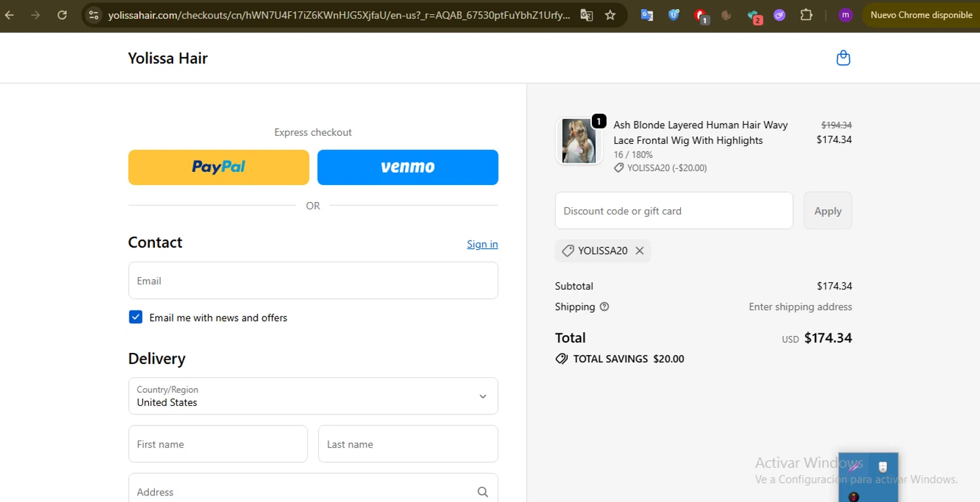
Task: Click total savings tag icon
Action: point(561,359)
